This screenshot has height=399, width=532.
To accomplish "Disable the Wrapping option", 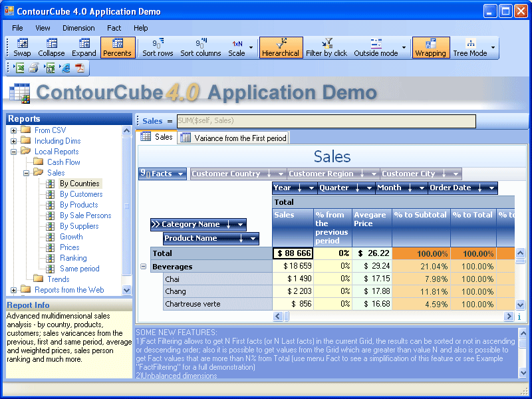I will (x=430, y=47).
